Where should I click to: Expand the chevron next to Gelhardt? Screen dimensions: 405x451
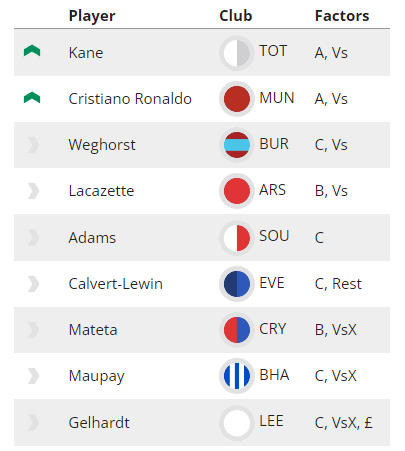[33, 423]
